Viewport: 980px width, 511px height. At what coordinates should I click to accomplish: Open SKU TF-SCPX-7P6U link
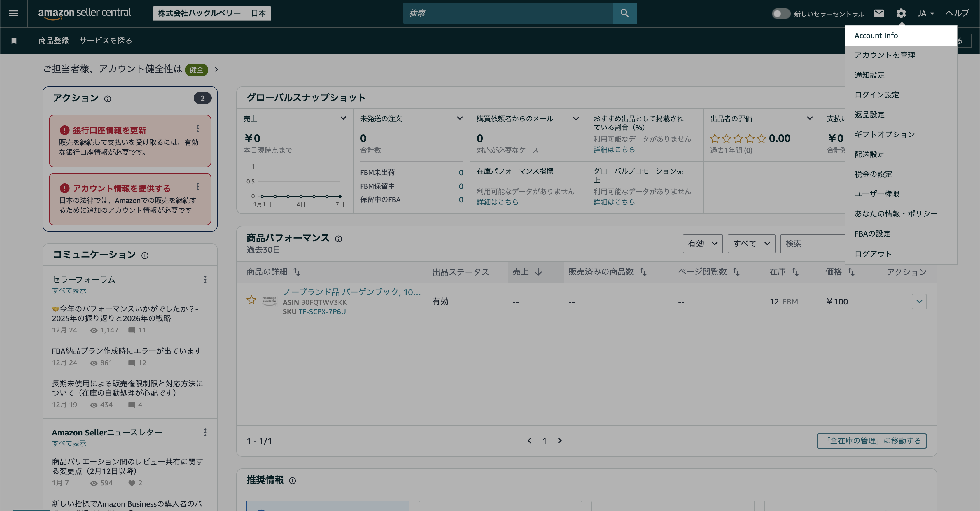(322, 311)
